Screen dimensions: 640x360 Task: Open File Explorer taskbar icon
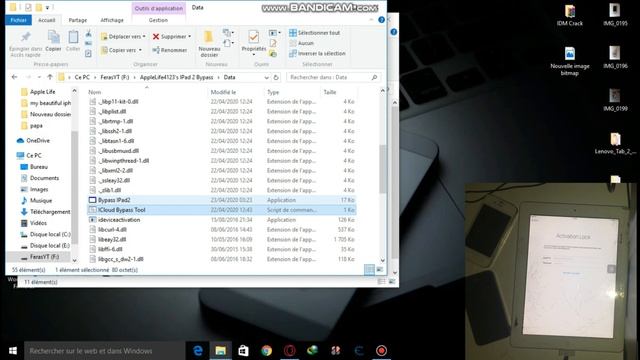221,351
